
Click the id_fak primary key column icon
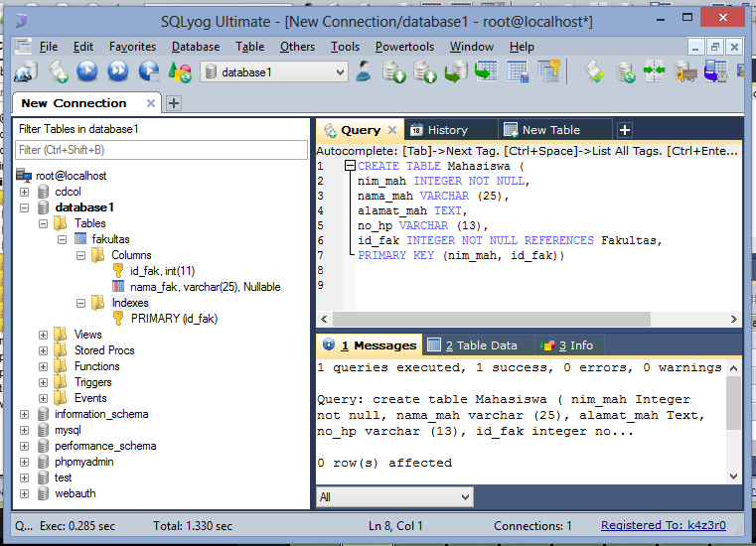[118, 271]
